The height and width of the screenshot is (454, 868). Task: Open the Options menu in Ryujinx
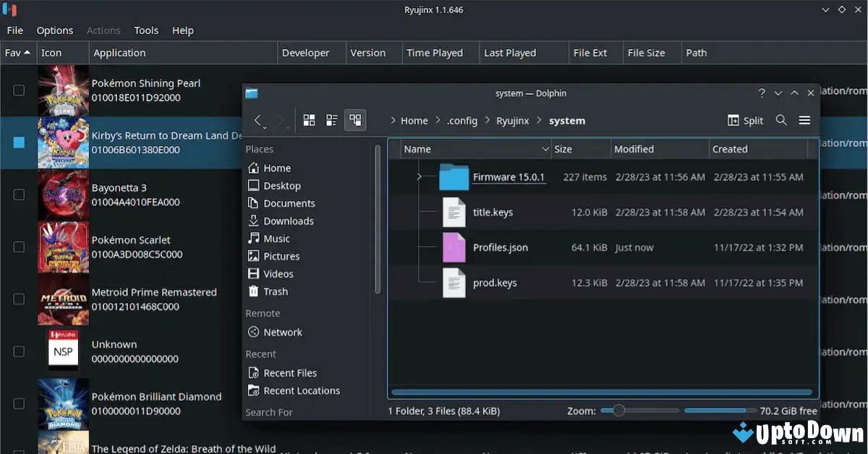click(55, 30)
